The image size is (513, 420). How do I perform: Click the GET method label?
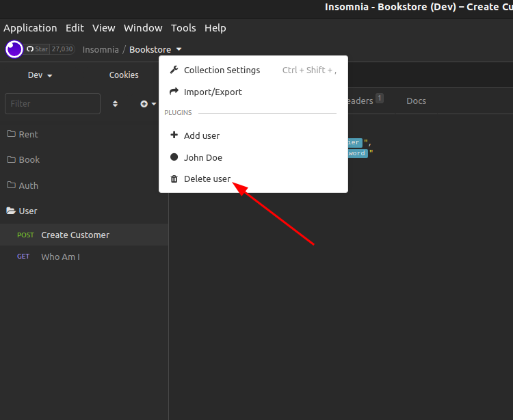pyautogui.click(x=23, y=257)
